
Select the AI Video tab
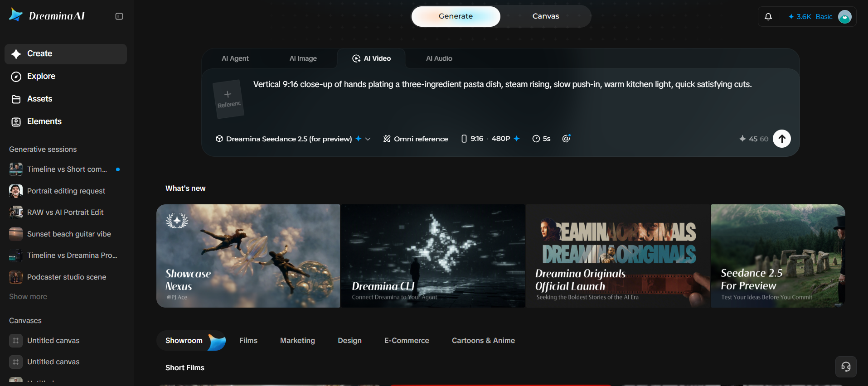click(371, 58)
